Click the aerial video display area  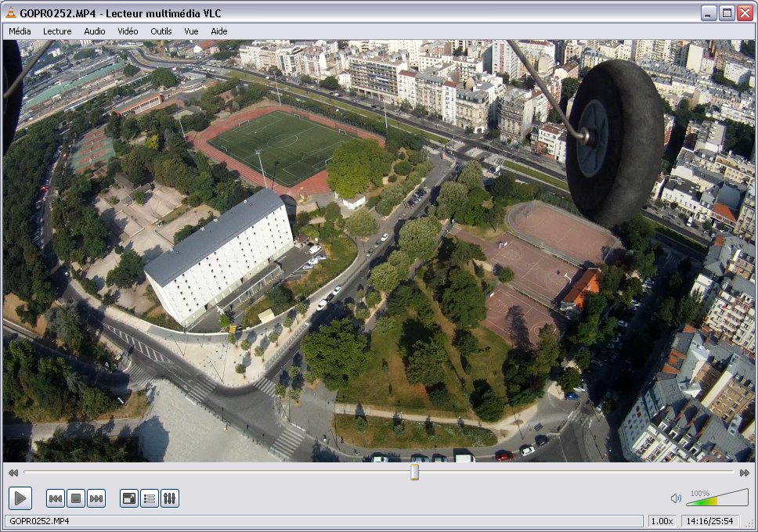[x=378, y=251]
